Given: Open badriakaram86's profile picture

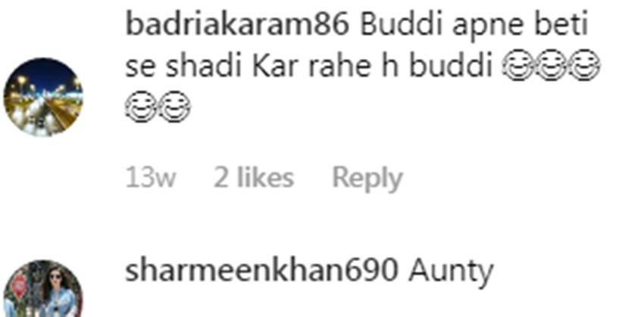Looking at the screenshot, I should pyautogui.click(x=43, y=97).
